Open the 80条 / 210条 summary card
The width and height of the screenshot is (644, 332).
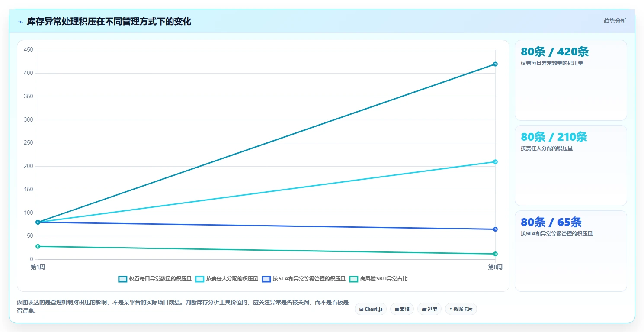(570, 165)
